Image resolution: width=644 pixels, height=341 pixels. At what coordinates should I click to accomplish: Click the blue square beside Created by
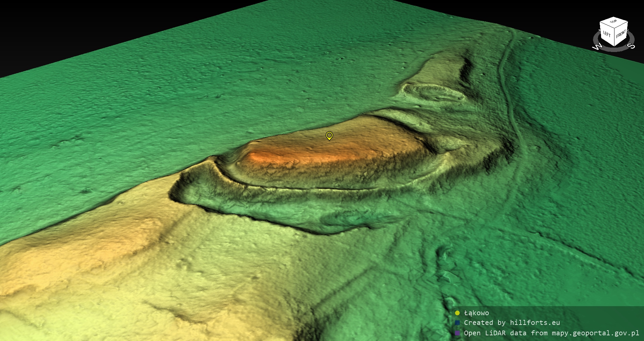pos(457,323)
